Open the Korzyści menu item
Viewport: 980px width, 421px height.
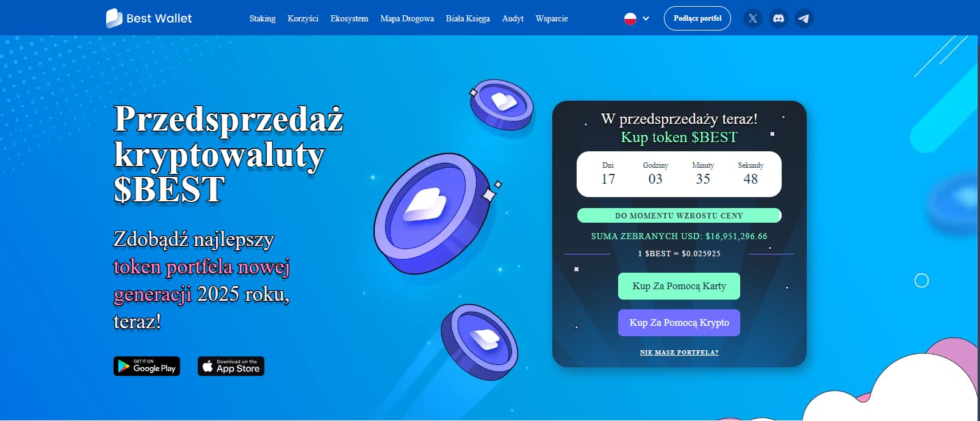tap(303, 18)
